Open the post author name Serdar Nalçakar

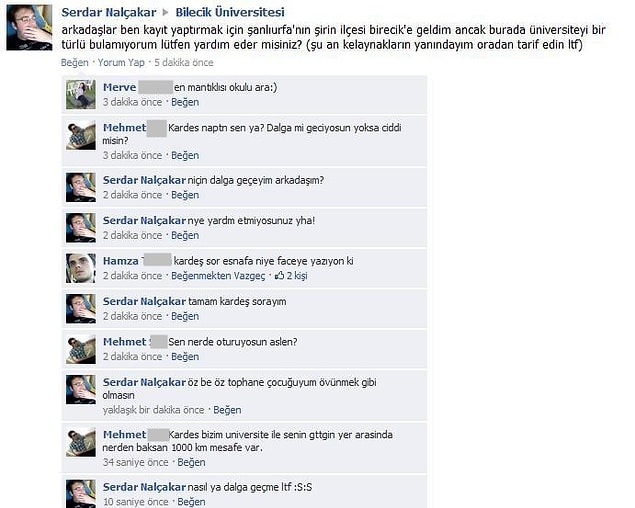tap(109, 12)
